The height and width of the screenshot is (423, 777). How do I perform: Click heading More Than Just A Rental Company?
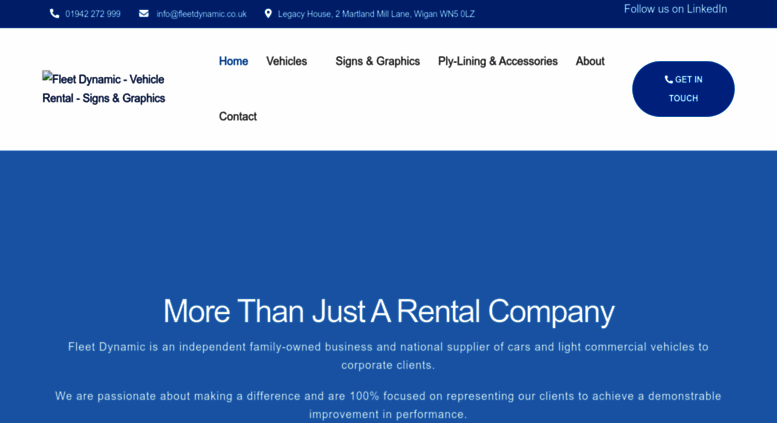point(388,312)
